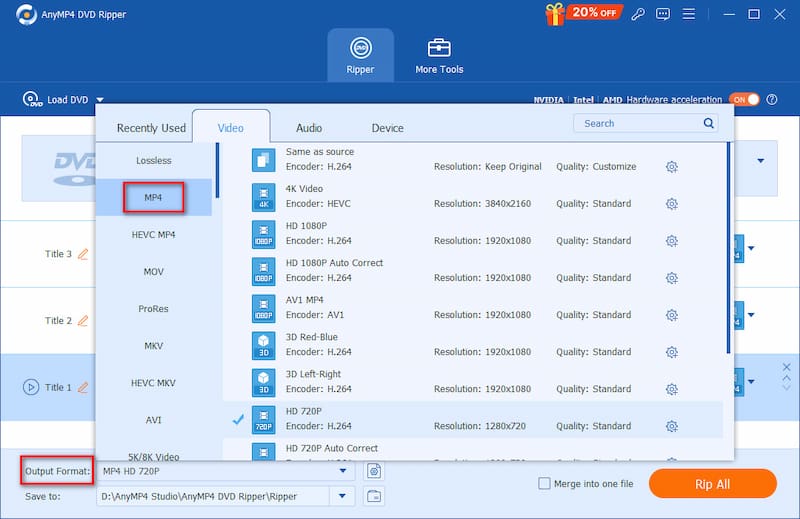800x519 pixels.
Task: Select HD 720P Auto Correct preset
Action: point(472,451)
